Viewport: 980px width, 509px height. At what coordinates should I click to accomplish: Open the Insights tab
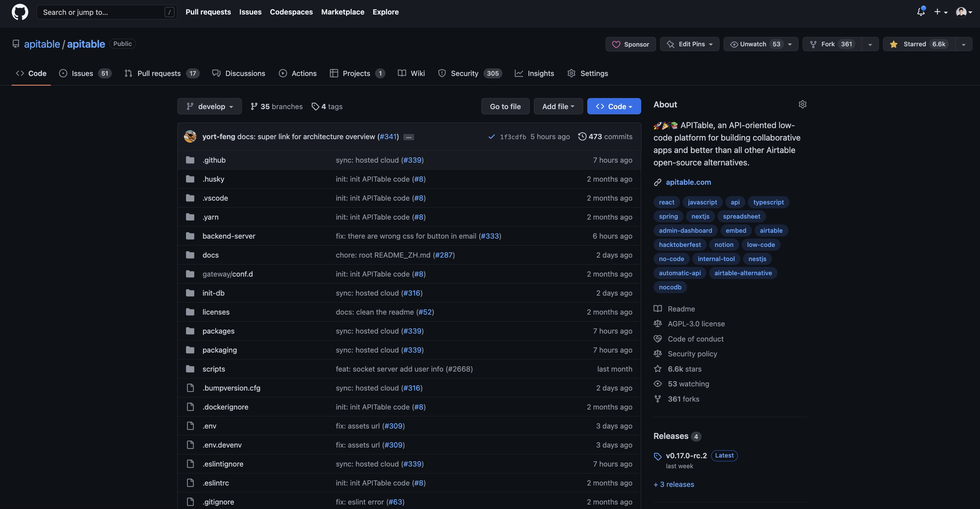pos(534,74)
